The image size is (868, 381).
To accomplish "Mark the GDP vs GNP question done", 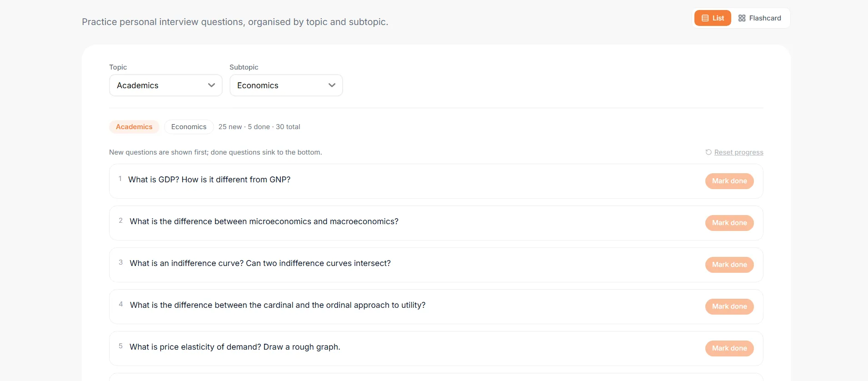I will (x=729, y=181).
